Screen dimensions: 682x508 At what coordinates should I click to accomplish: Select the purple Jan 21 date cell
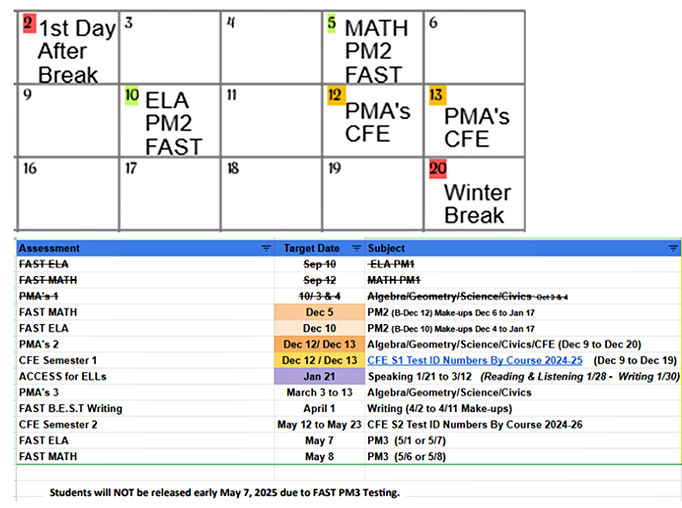(x=319, y=376)
